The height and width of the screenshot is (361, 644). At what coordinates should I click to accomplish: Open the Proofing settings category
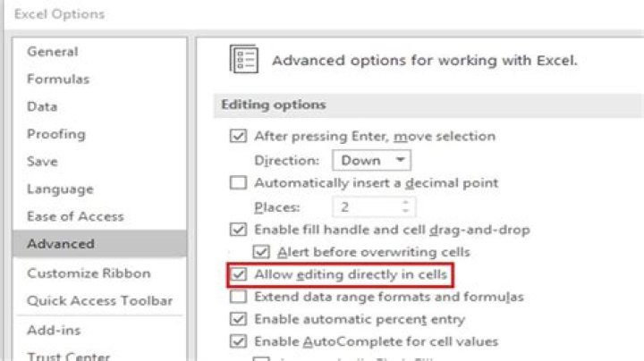coord(56,134)
